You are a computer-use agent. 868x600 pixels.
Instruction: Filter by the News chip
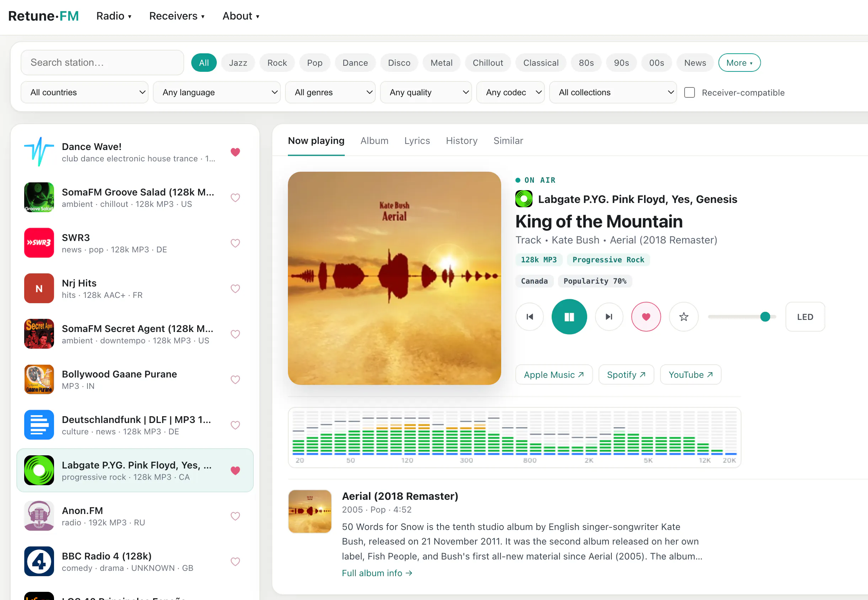(695, 63)
